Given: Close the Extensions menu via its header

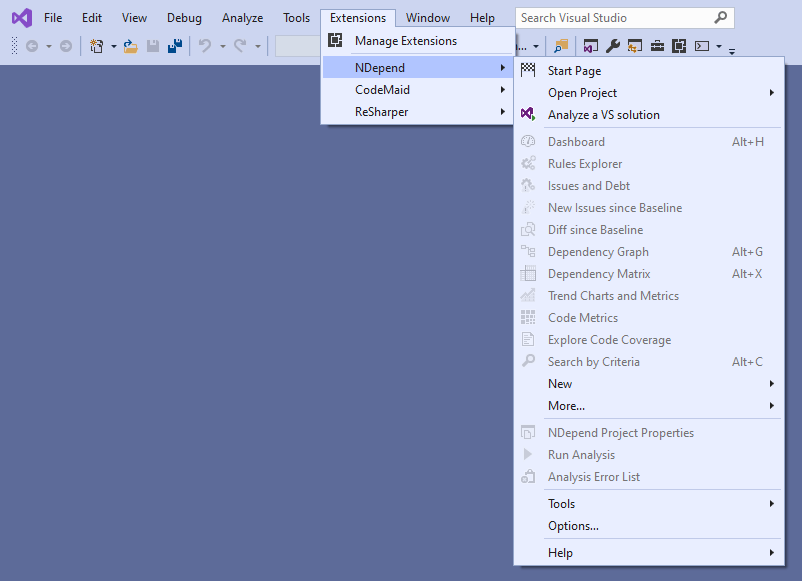Looking at the screenshot, I should point(358,18).
